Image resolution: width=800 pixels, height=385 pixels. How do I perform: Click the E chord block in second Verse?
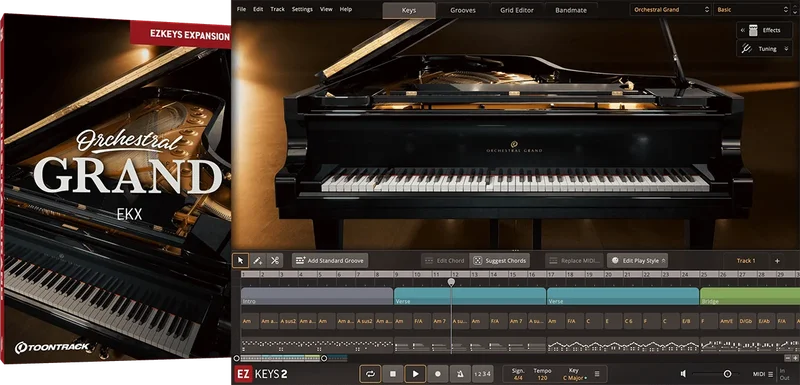click(x=613, y=321)
